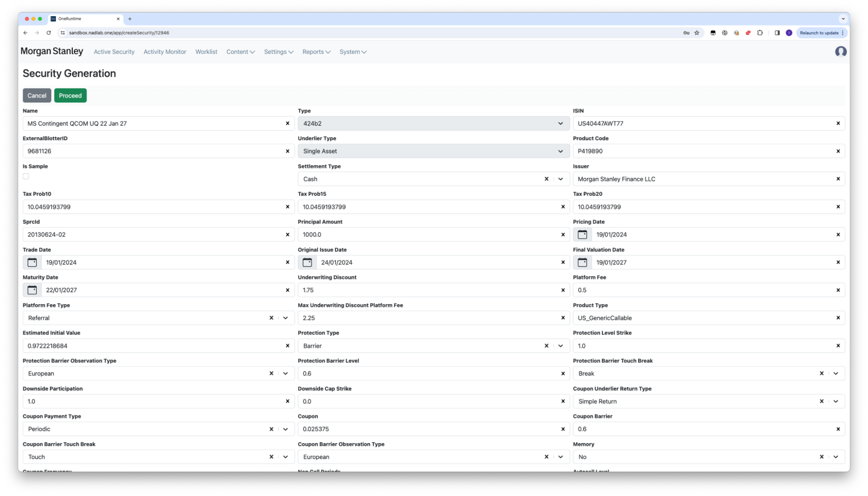Tick the Is Sample checkbox

(26, 176)
